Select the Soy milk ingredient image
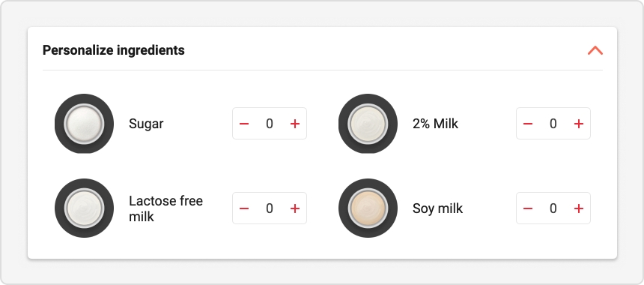644x285 pixels. click(x=368, y=208)
